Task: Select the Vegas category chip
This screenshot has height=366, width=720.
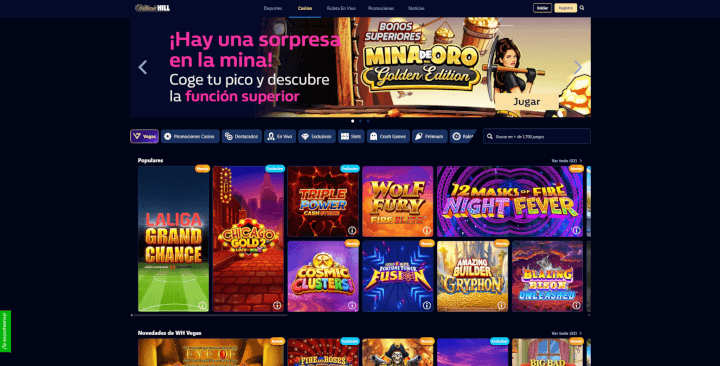Action: tap(144, 136)
